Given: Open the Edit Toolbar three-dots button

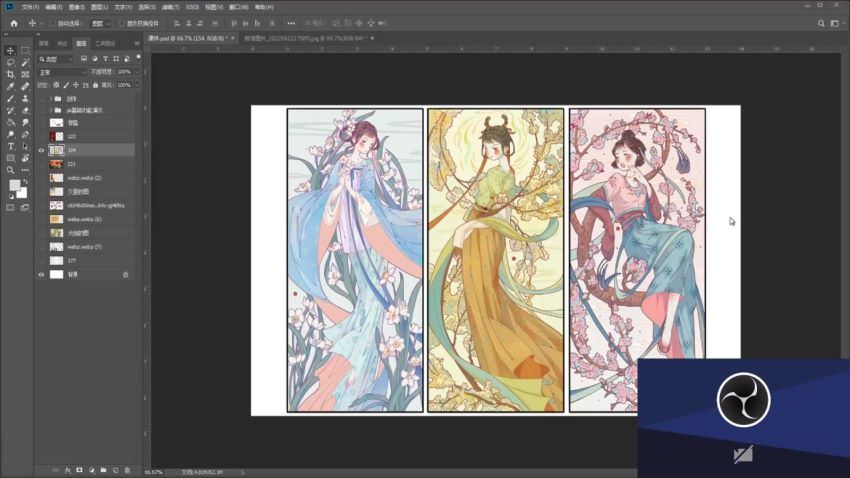Looking at the screenshot, I should point(25,170).
